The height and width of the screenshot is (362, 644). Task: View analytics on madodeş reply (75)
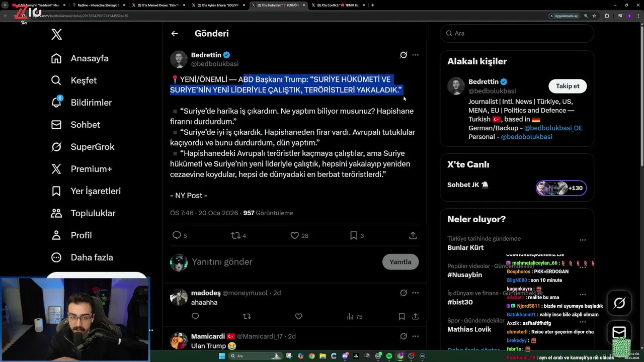click(x=355, y=316)
